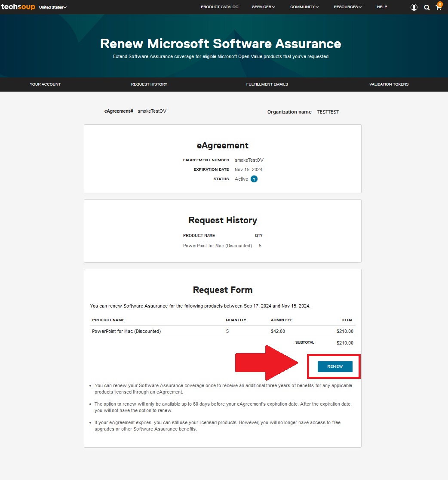Image resolution: width=448 pixels, height=480 pixels.
Task: Open the Help menu item
Action: (382, 7)
